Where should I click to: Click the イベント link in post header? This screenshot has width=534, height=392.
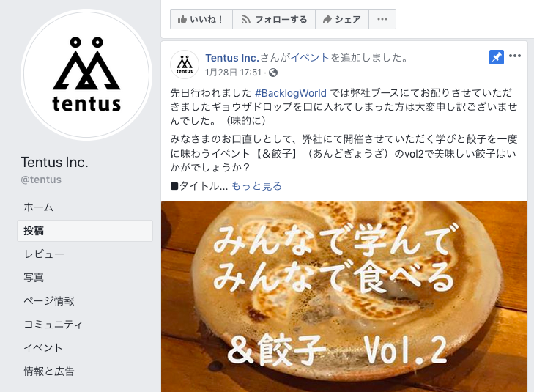(x=310, y=58)
